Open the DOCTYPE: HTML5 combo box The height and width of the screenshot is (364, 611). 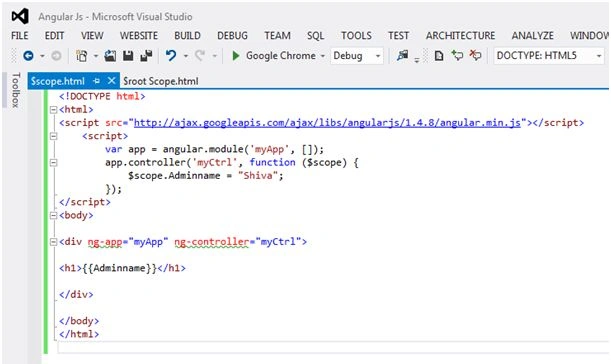549,56
